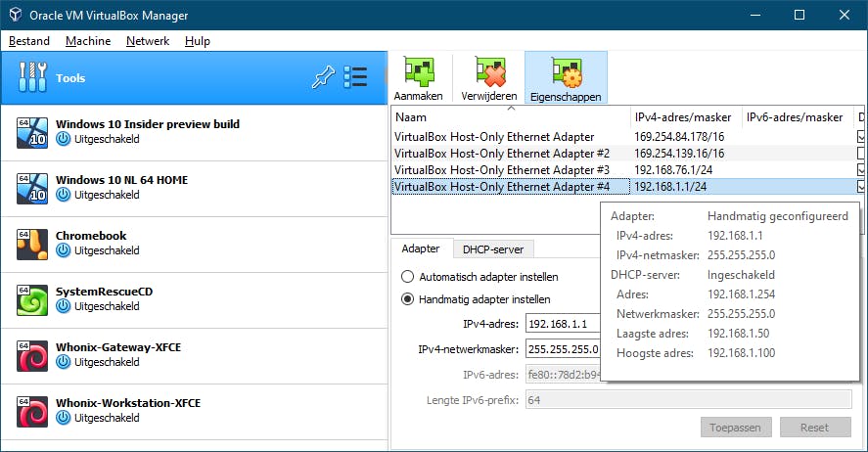The width and height of the screenshot is (868, 452).
Task: Sort by the Naam column header
Action: pos(511,117)
